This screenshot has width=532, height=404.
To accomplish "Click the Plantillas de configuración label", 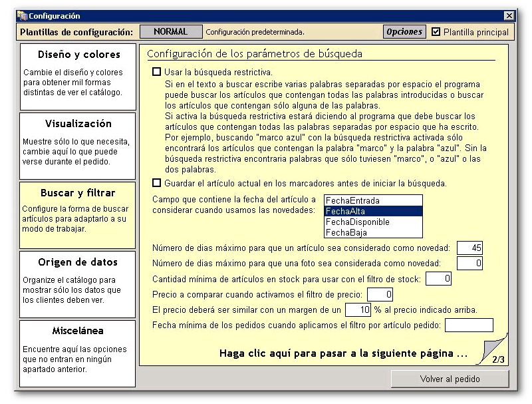I will [x=76, y=32].
